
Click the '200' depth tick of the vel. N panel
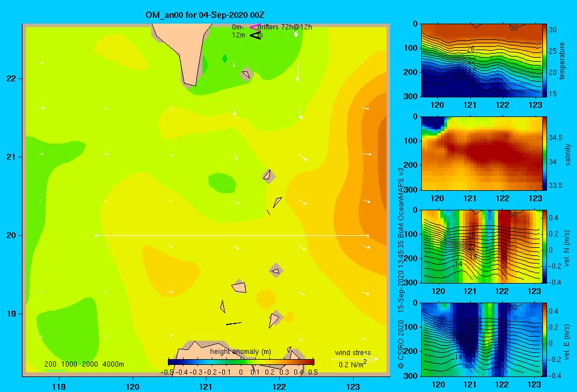coord(410,258)
